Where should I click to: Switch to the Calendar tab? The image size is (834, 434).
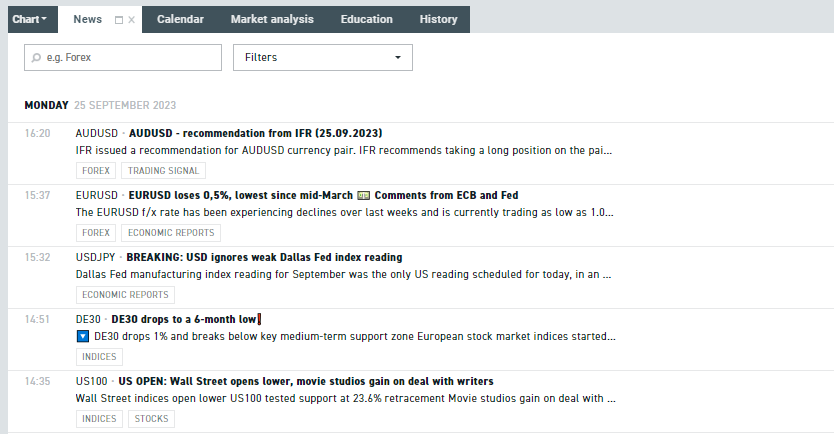point(180,19)
